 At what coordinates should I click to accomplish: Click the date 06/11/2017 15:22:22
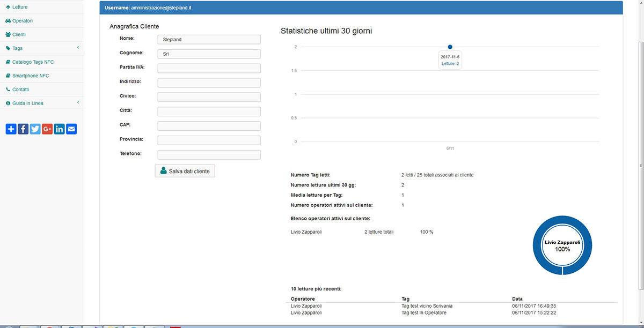534,312
